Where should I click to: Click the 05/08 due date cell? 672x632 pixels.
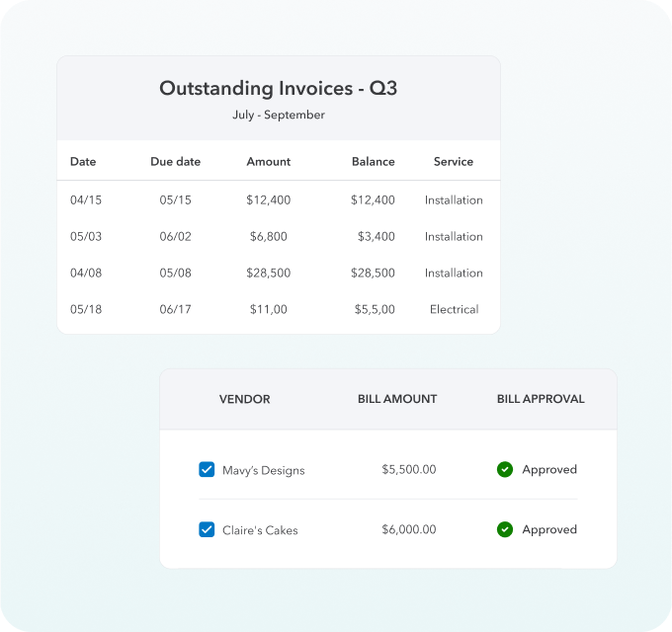(x=175, y=273)
